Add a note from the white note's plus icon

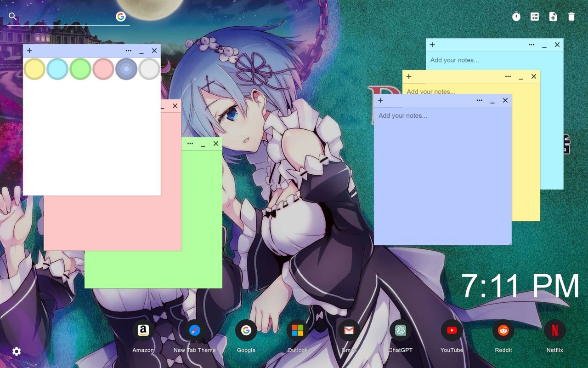click(x=29, y=51)
